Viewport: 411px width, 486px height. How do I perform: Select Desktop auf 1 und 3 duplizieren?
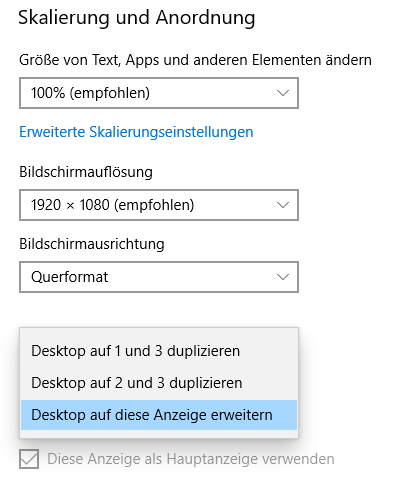pyautogui.click(x=159, y=351)
